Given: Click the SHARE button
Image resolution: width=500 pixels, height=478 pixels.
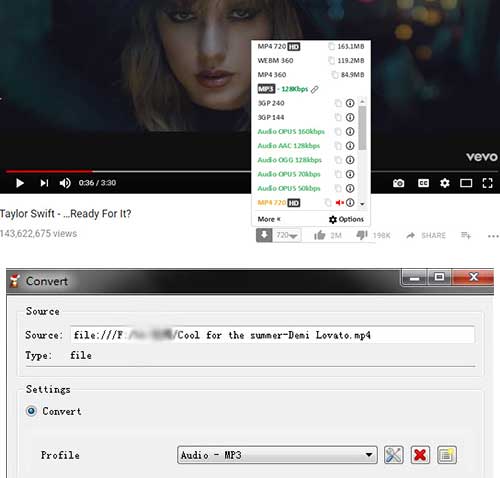Looking at the screenshot, I should [426, 236].
